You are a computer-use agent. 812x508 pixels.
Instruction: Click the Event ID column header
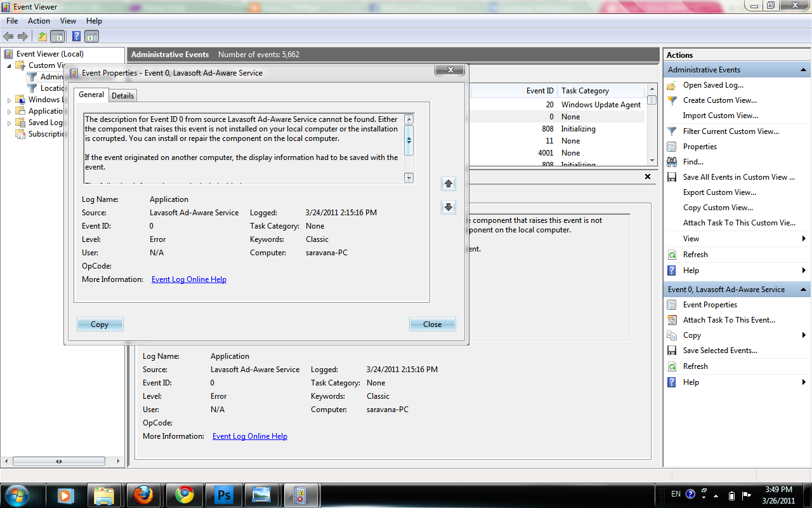(x=540, y=91)
